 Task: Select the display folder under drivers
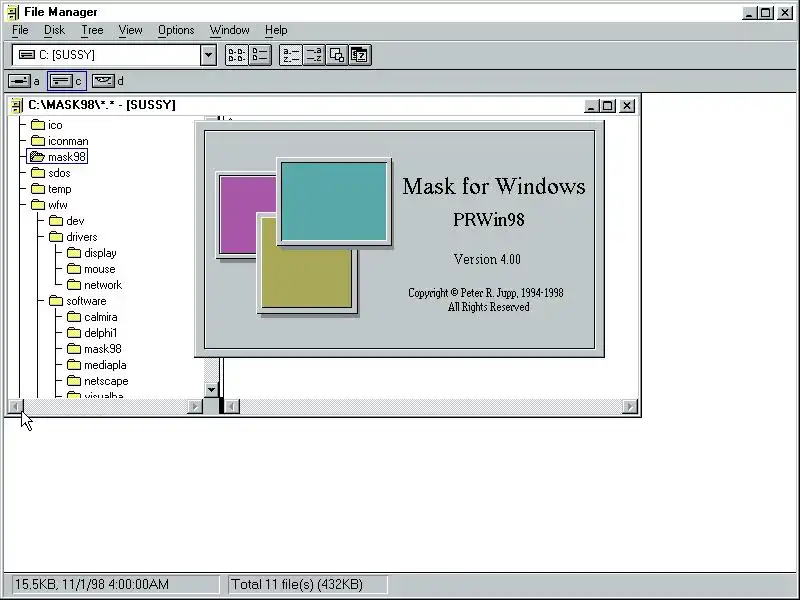[92, 253]
